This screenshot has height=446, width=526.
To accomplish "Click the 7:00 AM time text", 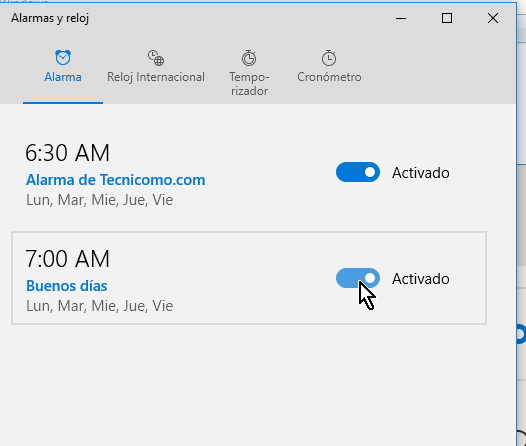I will [67, 259].
